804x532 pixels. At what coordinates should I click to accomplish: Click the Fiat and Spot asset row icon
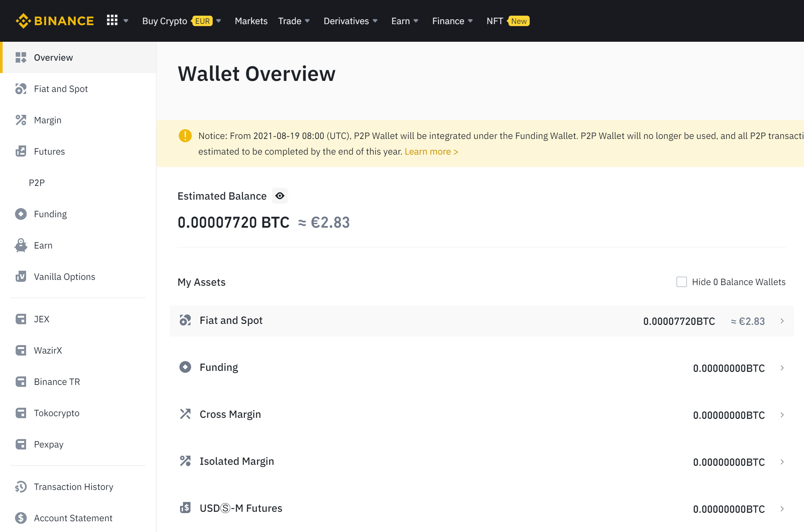(185, 320)
